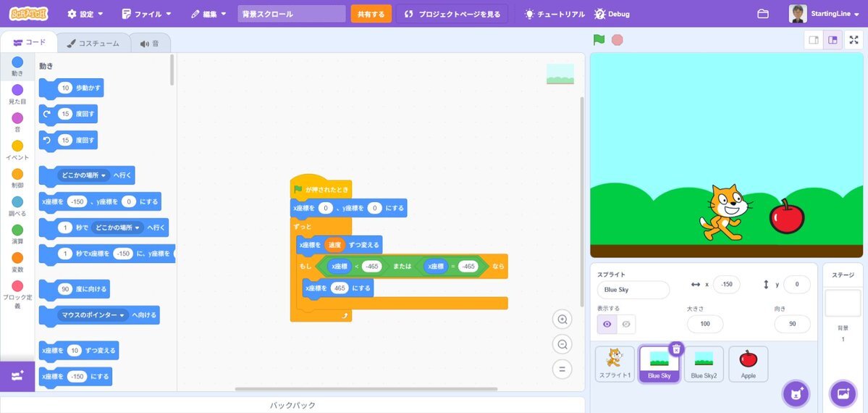This screenshot has width=868, height=413.
Task: Click the が押されたとき hat block flag
Action: point(298,190)
